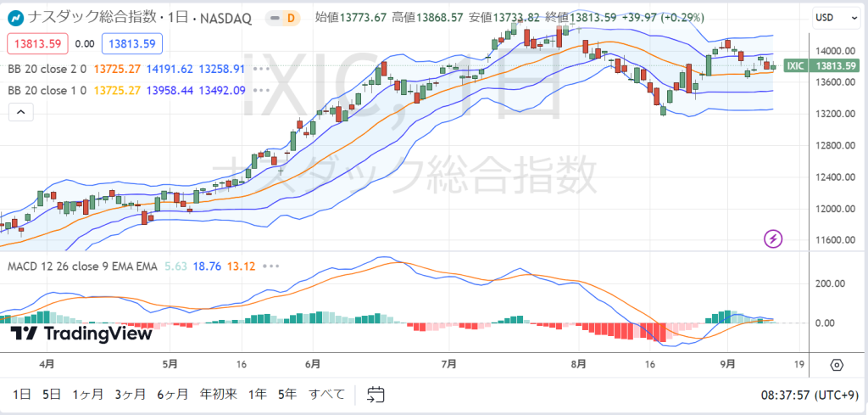Click the blue 13813.59 buy price button
Viewport: 868px width, 415px height.
click(131, 43)
